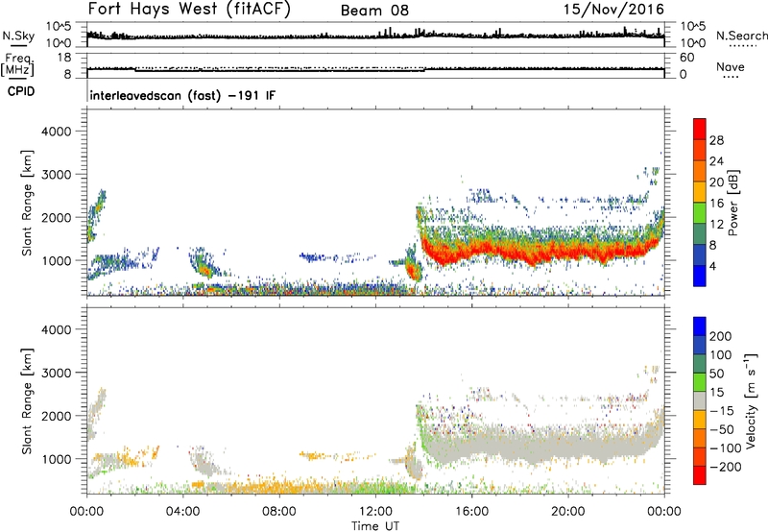Click the '12' power colorbar label
This screenshot has height=532, width=768.
(716, 225)
